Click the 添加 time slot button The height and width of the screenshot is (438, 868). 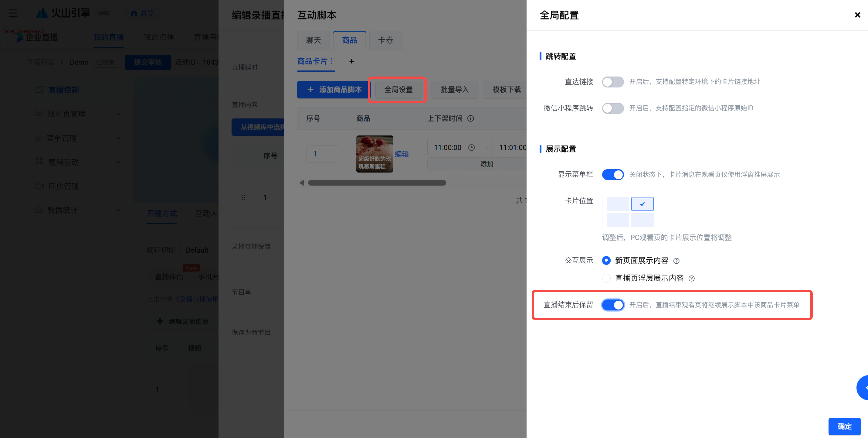coord(477,164)
